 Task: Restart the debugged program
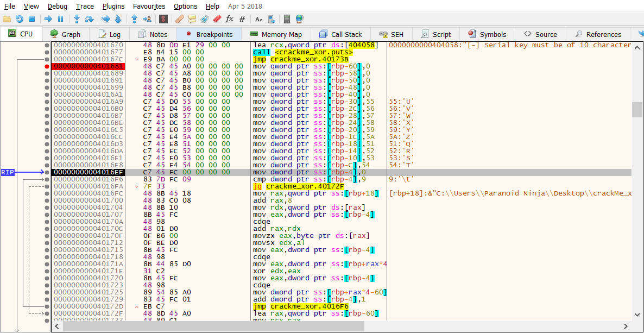(19, 19)
